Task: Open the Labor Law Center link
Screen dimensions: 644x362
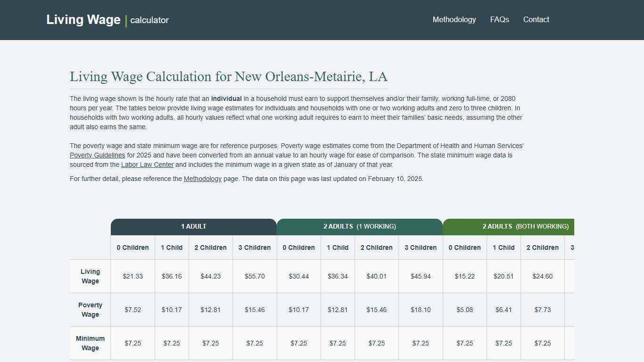Action: click(x=147, y=165)
